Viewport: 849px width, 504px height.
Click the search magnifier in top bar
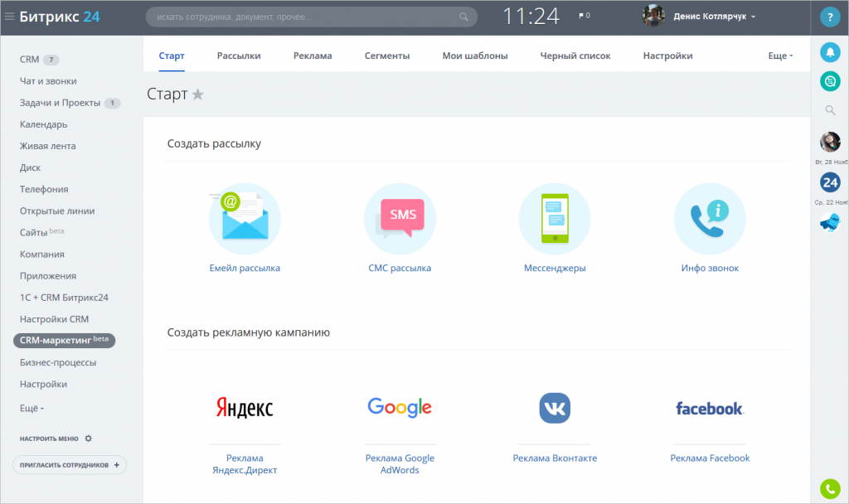point(463,17)
